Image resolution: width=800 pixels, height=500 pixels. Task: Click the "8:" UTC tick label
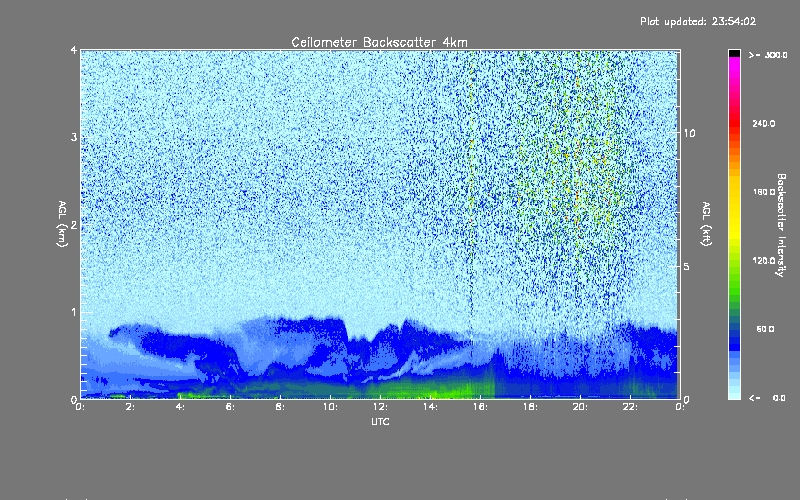click(280, 407)
